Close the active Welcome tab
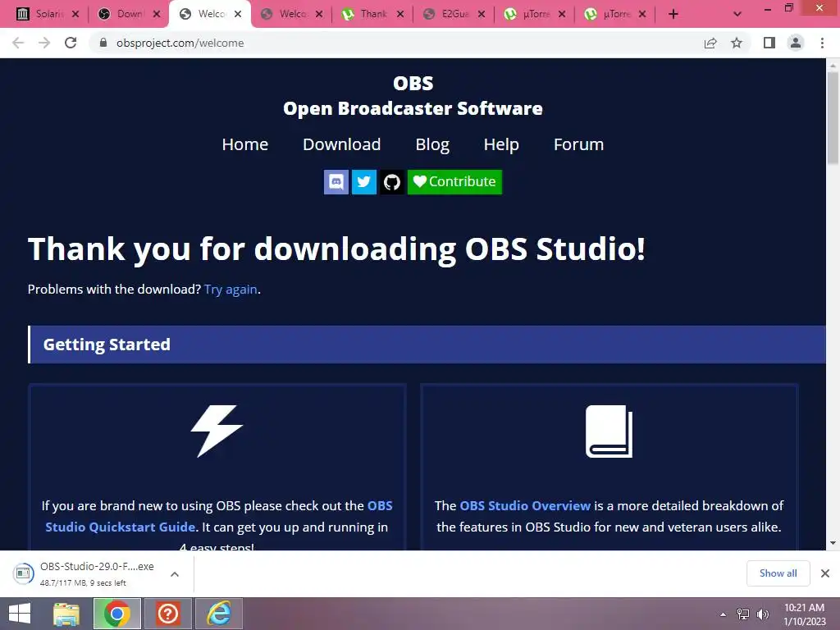Viewport: 840px width, 630px height. point(238,15)
